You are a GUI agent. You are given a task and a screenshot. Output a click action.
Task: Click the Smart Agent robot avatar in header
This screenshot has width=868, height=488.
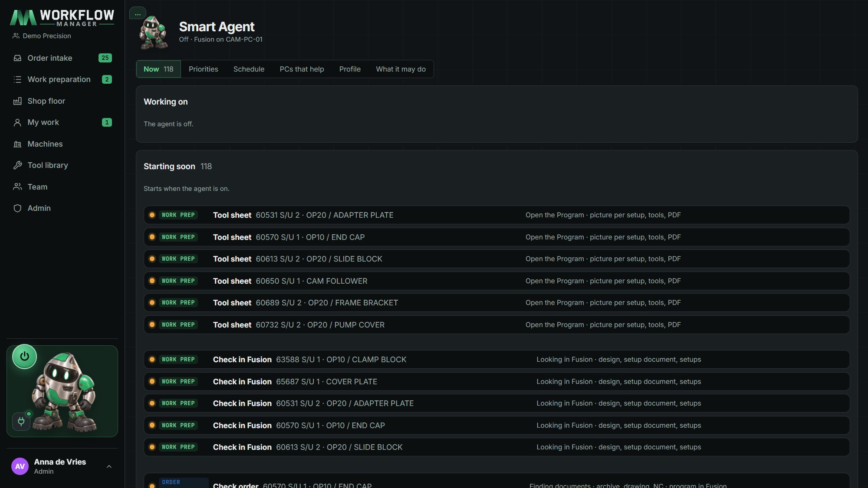(x=153, y=33)
